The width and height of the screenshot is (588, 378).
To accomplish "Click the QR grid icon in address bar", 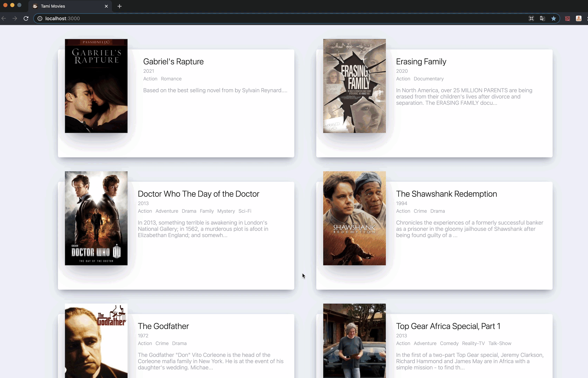I will pyautogui.click(x=531, y=18).
